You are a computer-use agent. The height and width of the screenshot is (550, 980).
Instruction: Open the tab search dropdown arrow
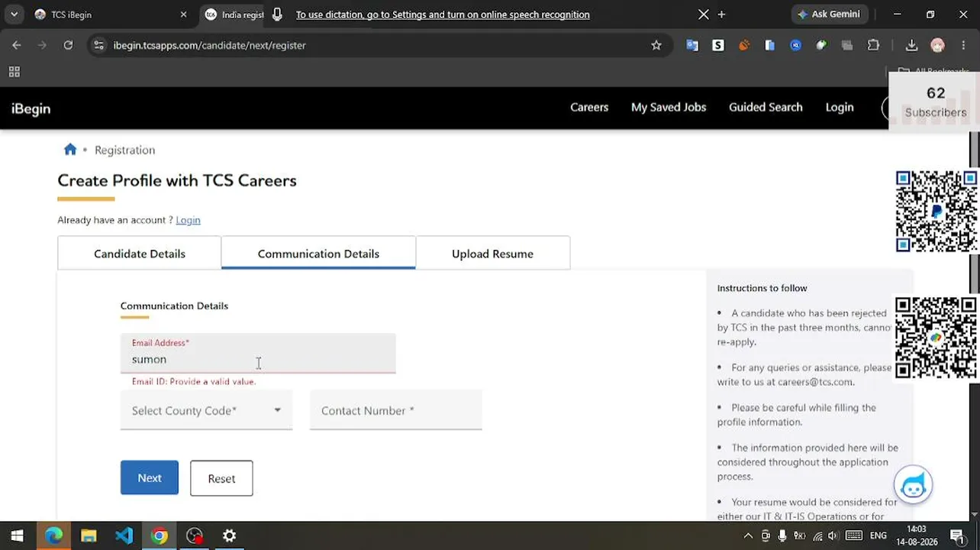pyautogui.click(x=15, y=15)
